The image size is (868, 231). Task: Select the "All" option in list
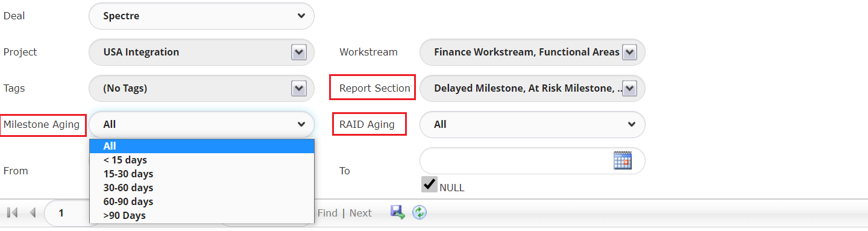[x=202, y=146]
